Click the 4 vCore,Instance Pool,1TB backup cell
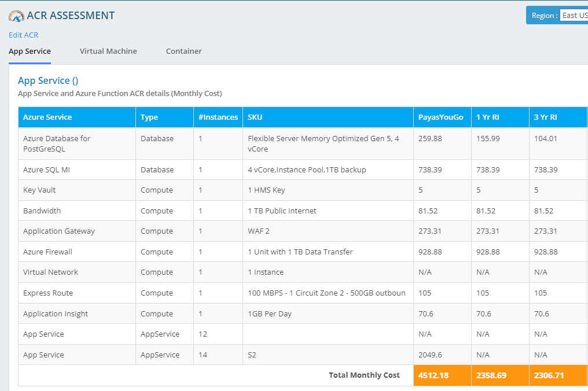This screenshot has width=588, height=391. 328,170
